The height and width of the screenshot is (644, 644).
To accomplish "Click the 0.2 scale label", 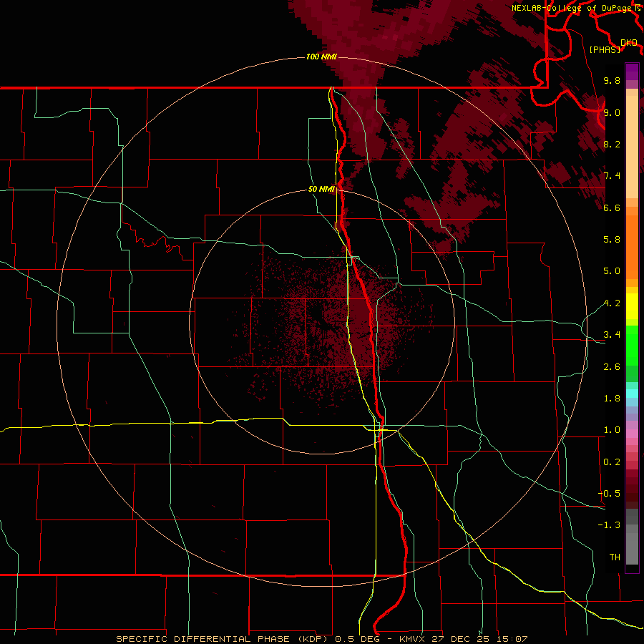I will pyautogui.click(x=612, y=462).
